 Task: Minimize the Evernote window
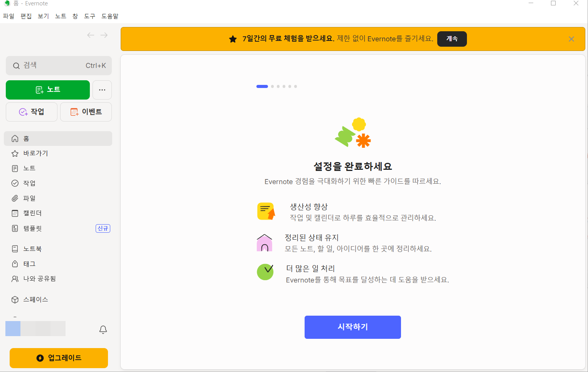click(531, 3)
